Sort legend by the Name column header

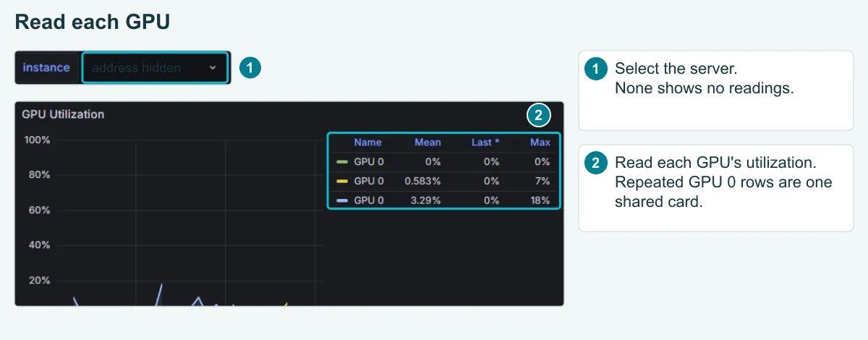367,143
